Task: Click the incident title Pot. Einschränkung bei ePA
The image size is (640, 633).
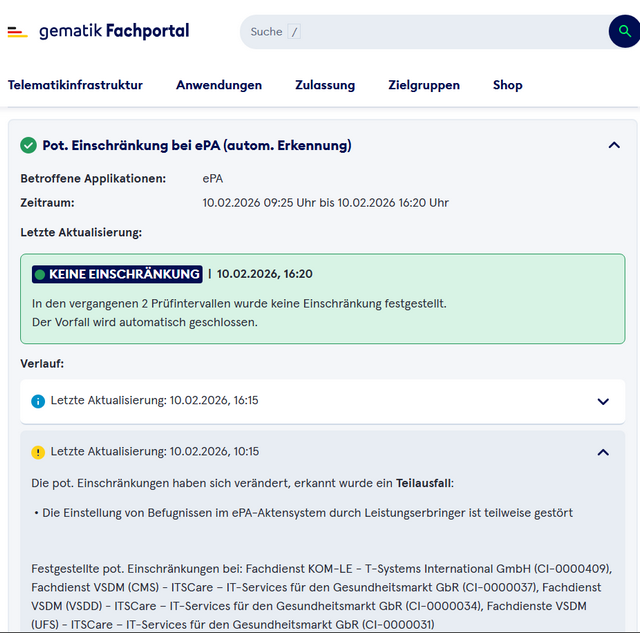Action: 197,146
